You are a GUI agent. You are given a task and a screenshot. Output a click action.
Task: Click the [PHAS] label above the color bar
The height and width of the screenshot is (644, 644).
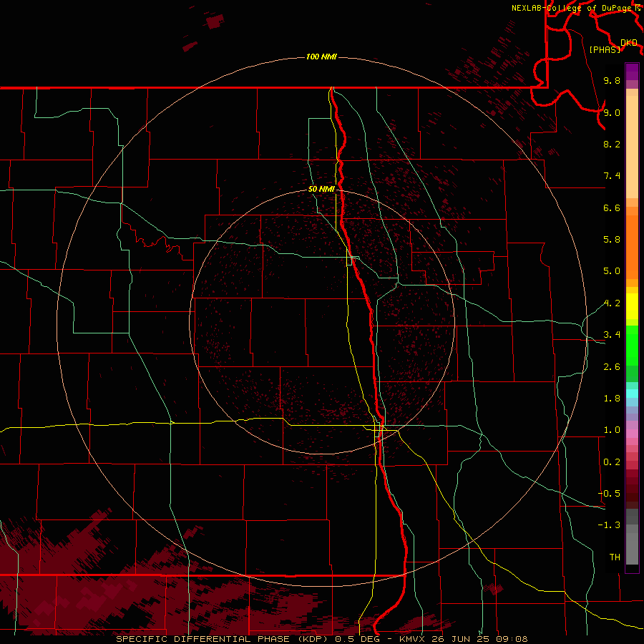[605, 49]
